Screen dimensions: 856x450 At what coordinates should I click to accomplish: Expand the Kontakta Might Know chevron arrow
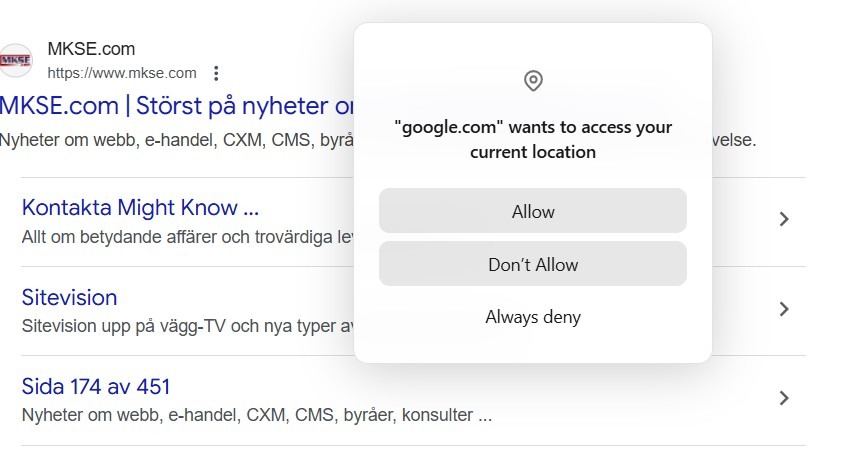click(784, 220)
